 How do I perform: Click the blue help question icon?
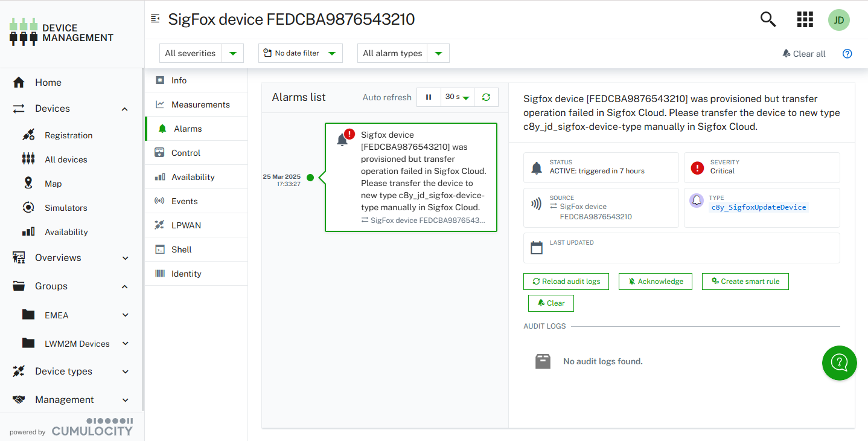coord(847,54)
